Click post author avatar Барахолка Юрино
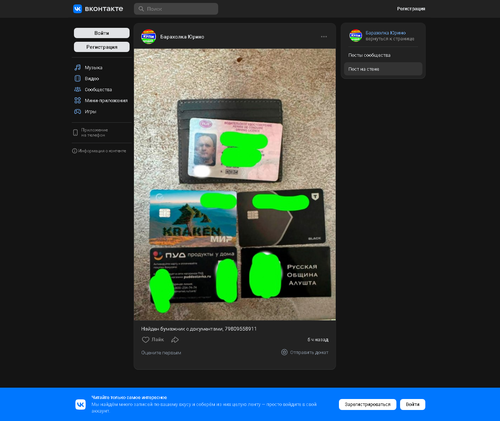The image size is (500, 421). (149, 37)
